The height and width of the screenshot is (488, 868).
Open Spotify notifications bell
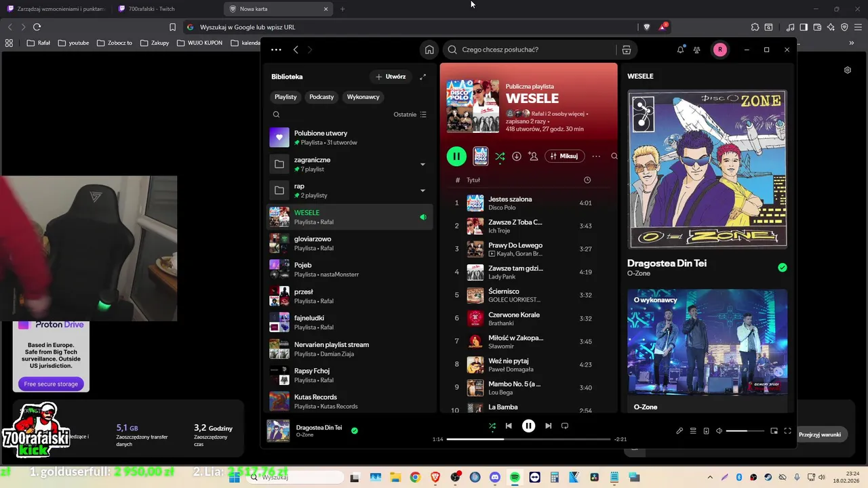point(680,49)
